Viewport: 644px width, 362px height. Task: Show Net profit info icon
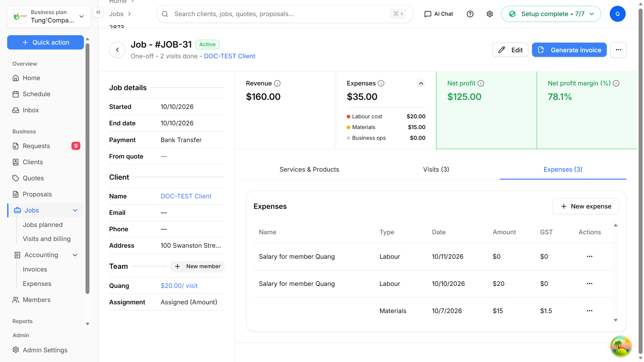pos(481,83)
